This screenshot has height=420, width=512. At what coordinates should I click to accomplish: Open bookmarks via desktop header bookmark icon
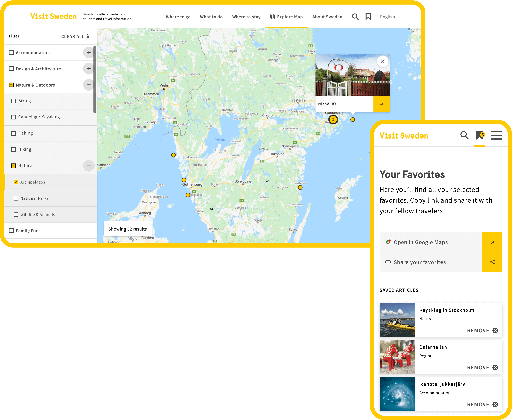click(368, 17)
